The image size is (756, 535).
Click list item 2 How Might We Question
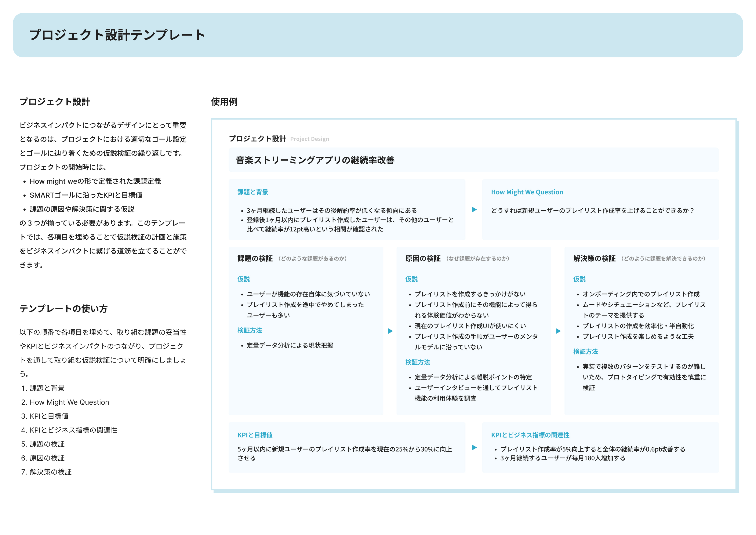69,402
